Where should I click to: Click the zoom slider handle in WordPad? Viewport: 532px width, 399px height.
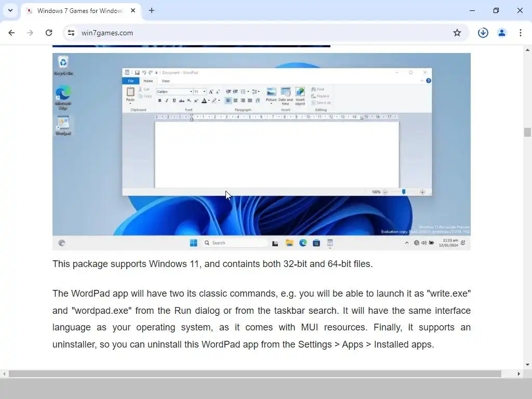404,192
